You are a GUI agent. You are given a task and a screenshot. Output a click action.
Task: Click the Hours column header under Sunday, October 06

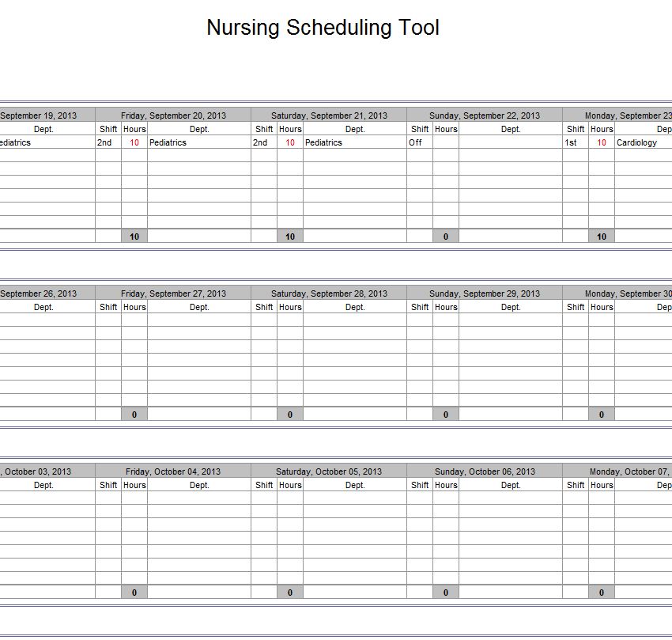point(446,485)
